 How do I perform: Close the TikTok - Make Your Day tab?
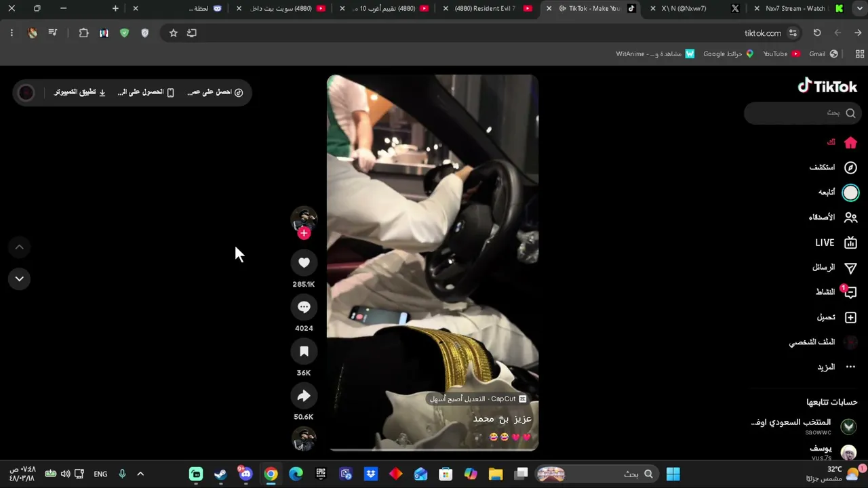(549, 9)
